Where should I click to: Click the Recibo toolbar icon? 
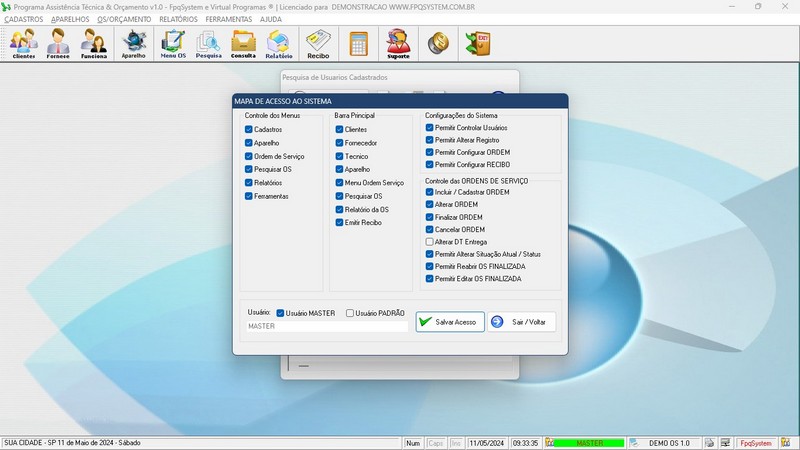(318, 44)
